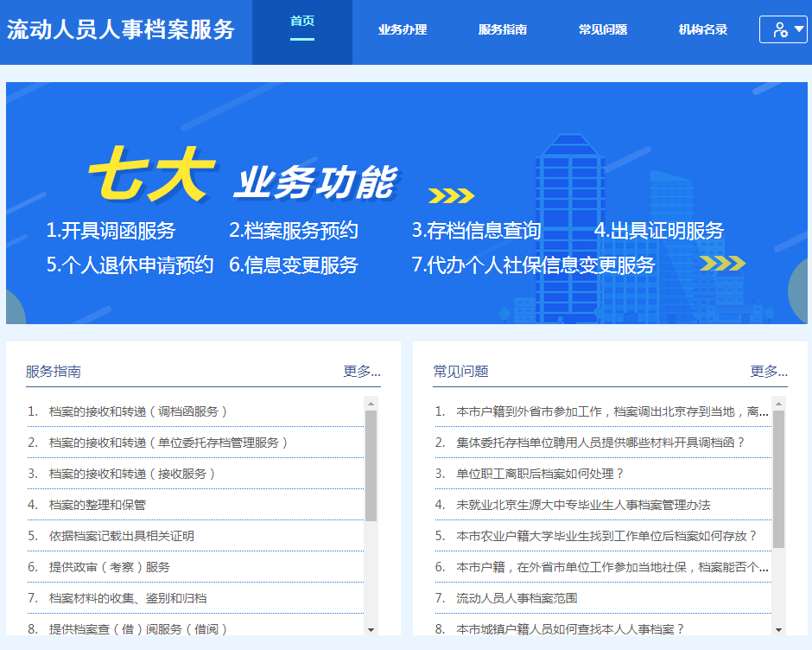The width and height of the screenshot is (812, 650).
Task: Click the 流动人员人事档案服务 site title
Action: 121,29
